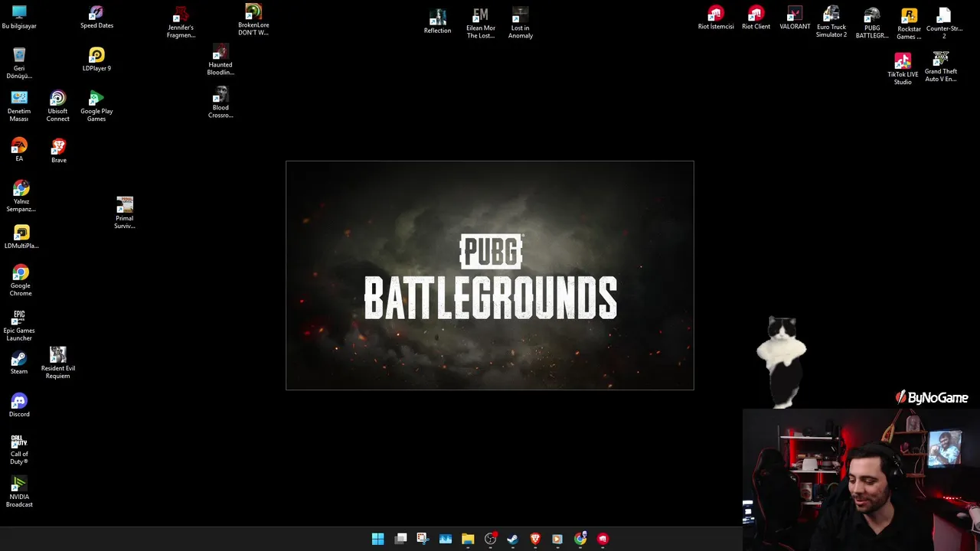Open the Windows Start menu
The height and width of the screenshot is (551, 980).
click(378, 539)
